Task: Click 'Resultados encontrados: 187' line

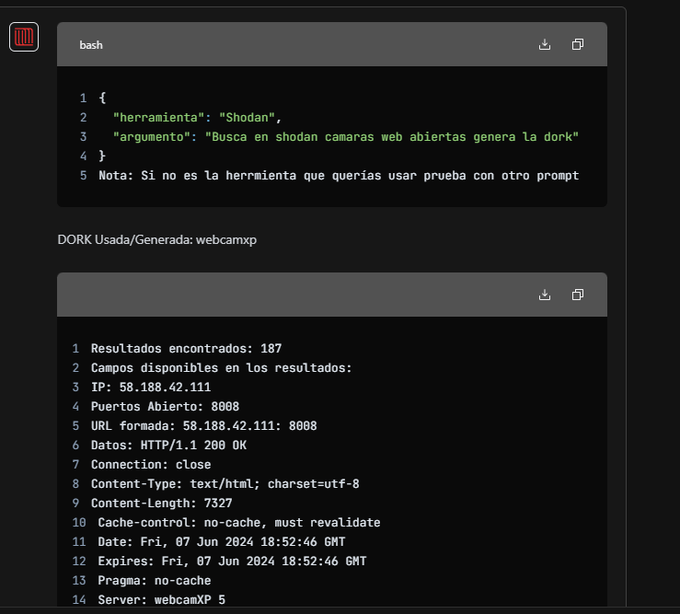Action: (x=186, y=349)
